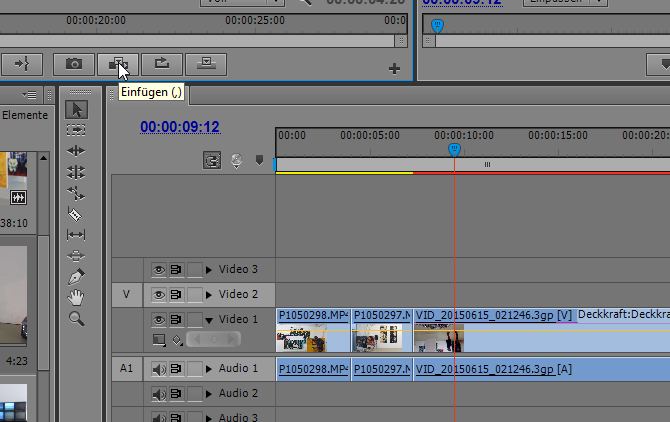Select the Razor tool
The image size is (670, 422).
tap(75, 214)
